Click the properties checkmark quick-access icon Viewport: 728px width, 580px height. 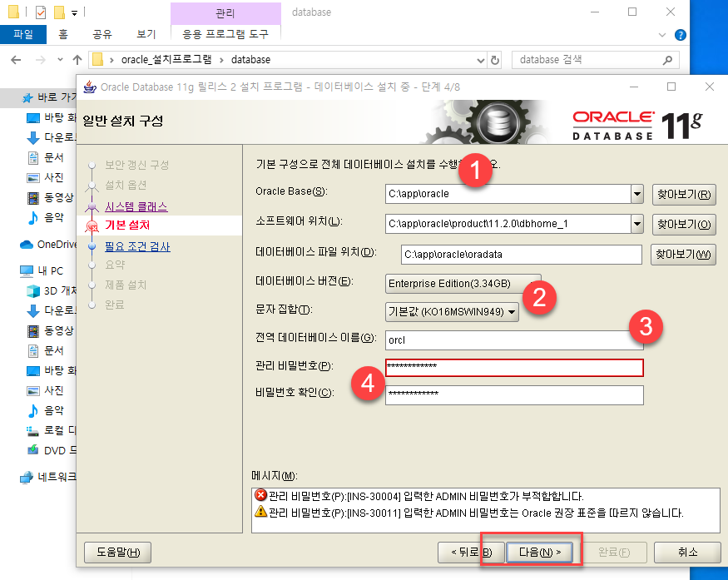(x=41, y=12)
